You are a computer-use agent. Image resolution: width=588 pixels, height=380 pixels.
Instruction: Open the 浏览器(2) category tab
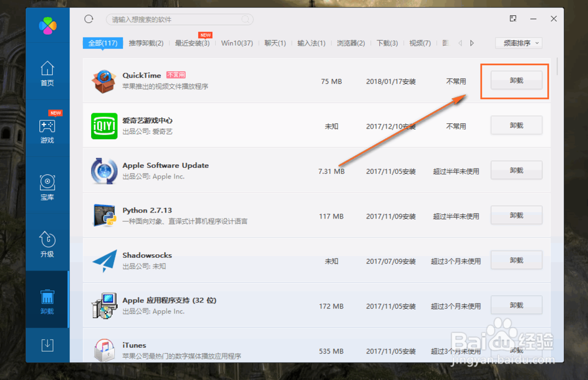[x=350, y=42]
